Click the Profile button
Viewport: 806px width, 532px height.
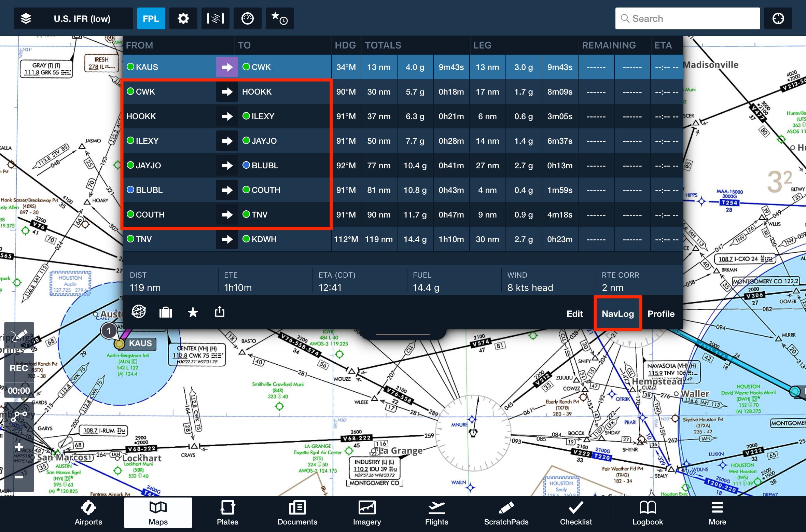661,314
